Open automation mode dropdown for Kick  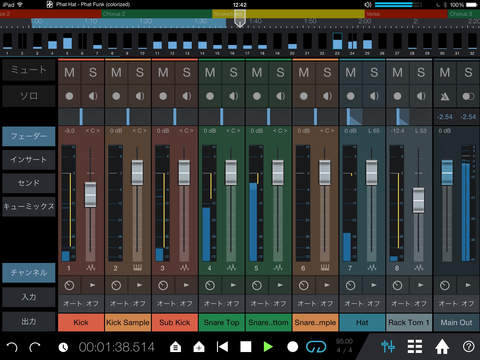pyautogui.click(x=81, y=304)
